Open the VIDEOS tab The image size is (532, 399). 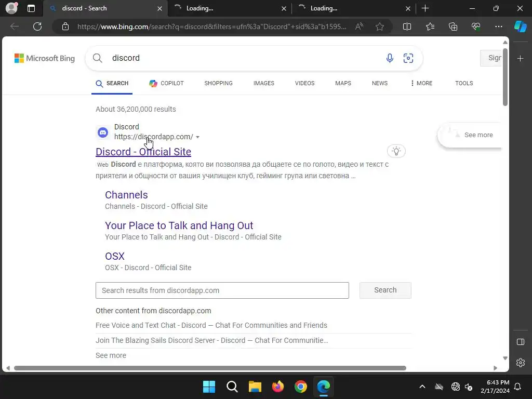(304, 83)
